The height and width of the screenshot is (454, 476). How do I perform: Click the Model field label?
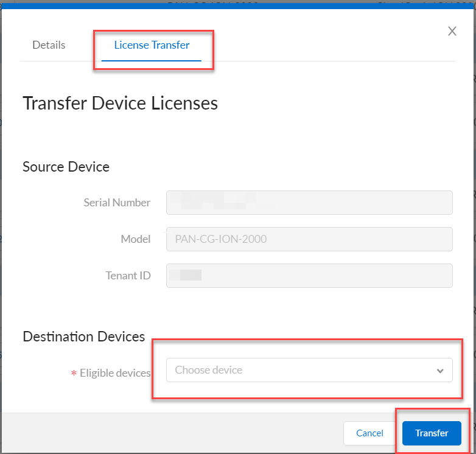click(x=135, y=239)
